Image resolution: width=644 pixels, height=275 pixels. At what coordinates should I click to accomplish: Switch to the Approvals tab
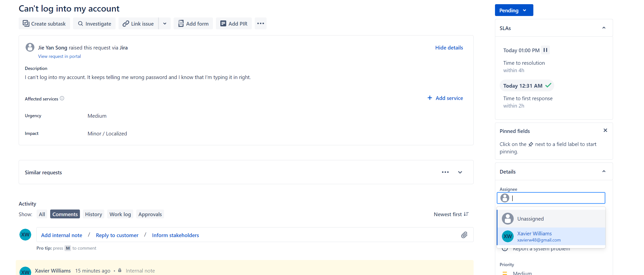pos(150,214)
